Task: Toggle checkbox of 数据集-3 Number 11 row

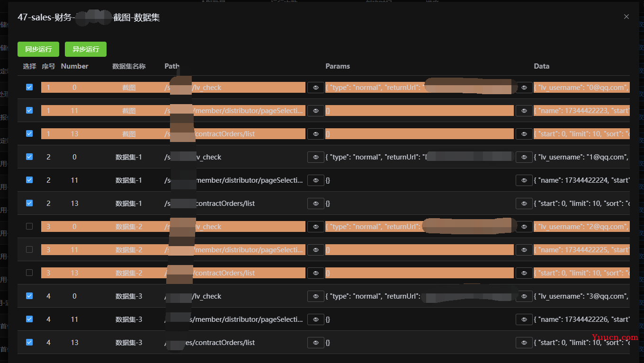Action: point(29,319)
